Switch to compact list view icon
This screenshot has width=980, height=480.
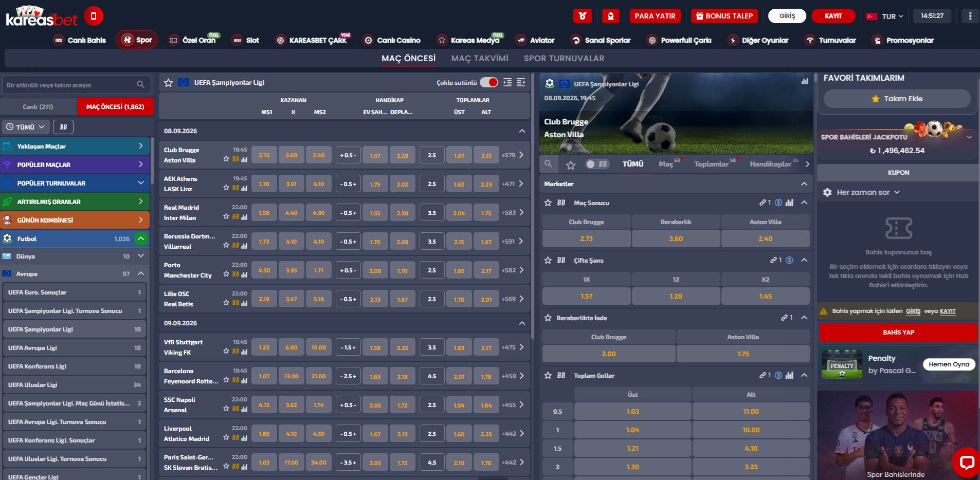pyautogui.click(x=507, y=82)
